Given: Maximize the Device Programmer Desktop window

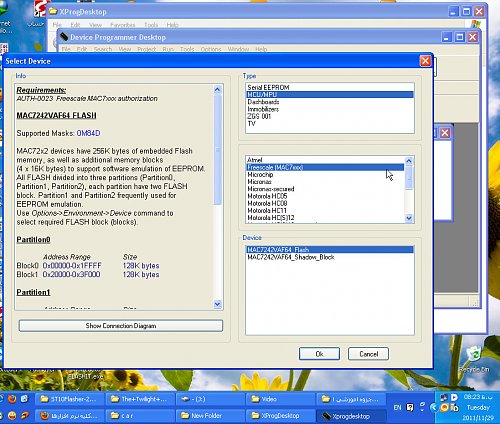Looking at the screenshot, I should coord(460,37).
